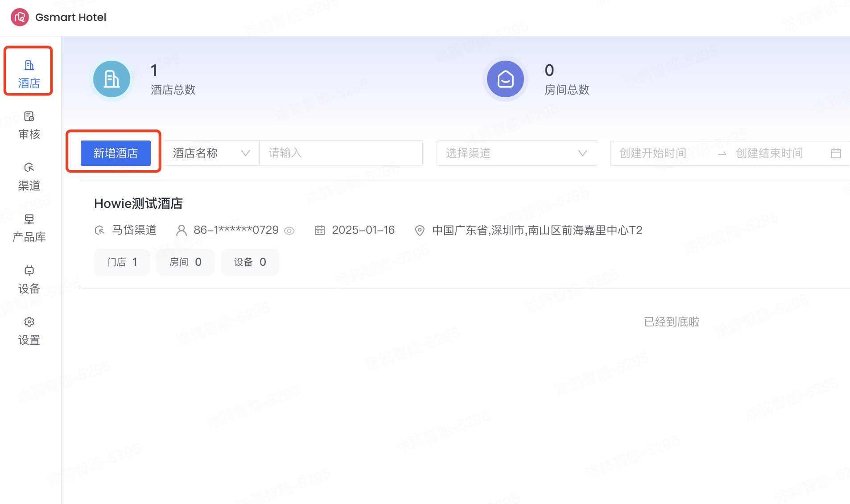Open the 设置 sidebar section
The height and width of the screenshot is (504, 850).
pyautogui.click(x=29, y=331)
